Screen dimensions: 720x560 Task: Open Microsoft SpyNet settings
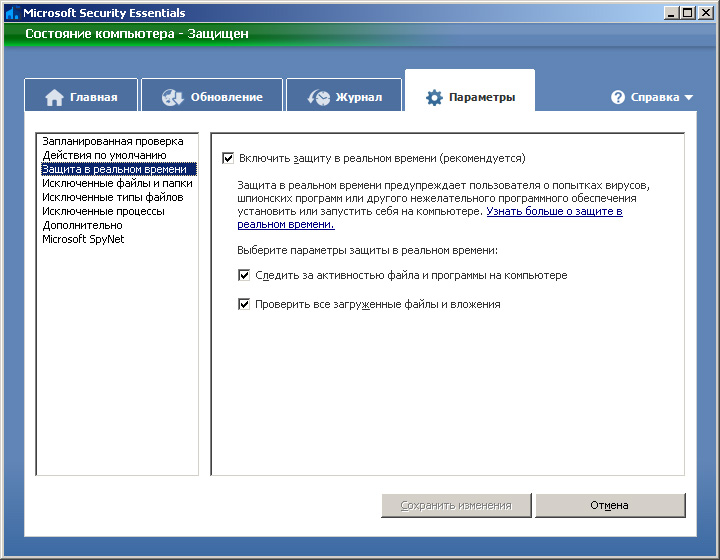83,239
